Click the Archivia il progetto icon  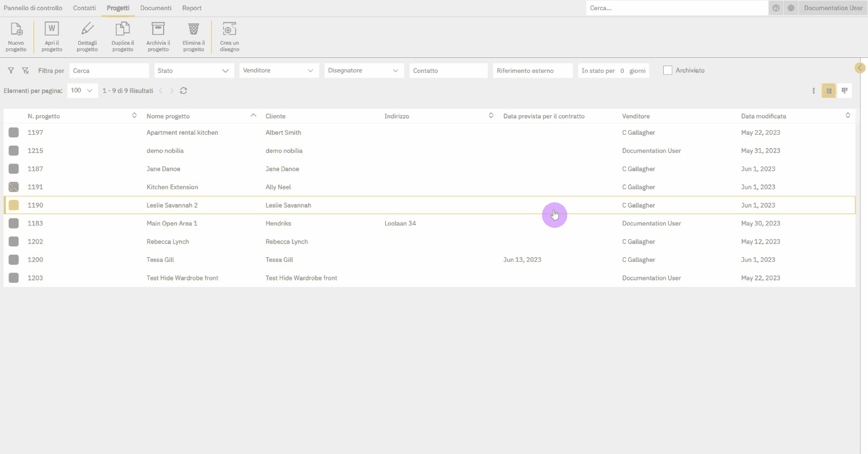click(x=158, y=36)
